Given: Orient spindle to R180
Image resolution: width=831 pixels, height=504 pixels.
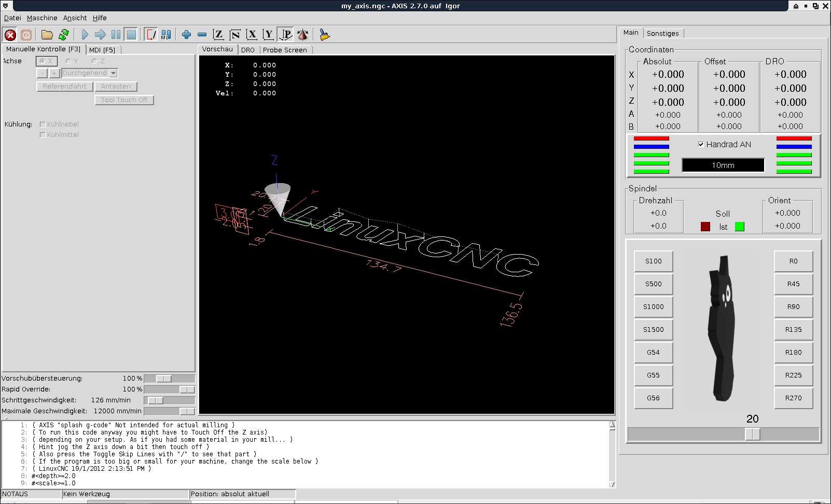Looking at the screenshot, I should 794,353.
